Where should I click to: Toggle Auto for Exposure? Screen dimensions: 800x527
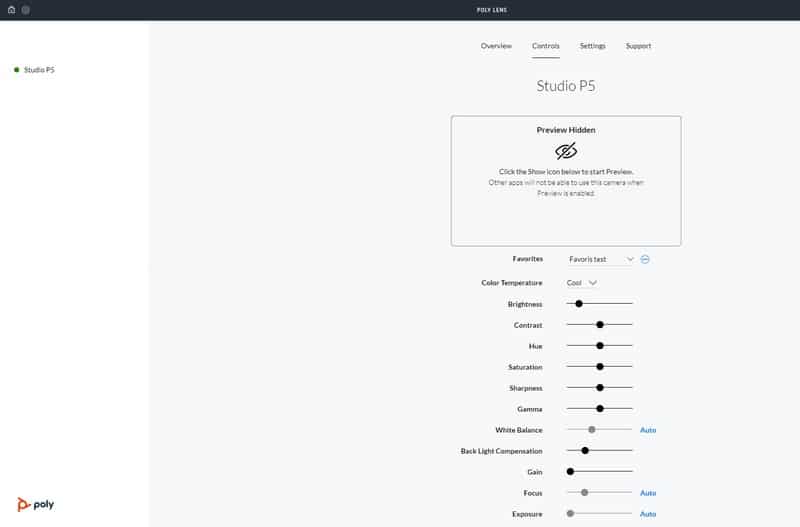[x=648, y=514]
